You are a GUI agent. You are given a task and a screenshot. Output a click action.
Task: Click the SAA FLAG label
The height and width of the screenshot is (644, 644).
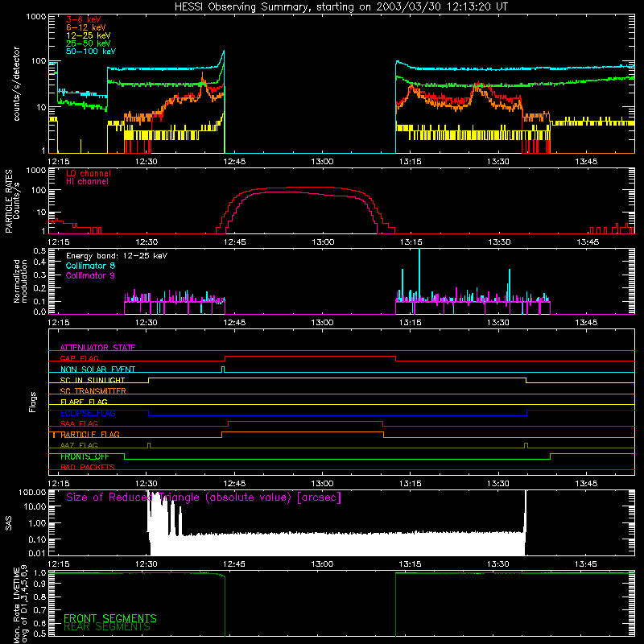coord(79,423)
